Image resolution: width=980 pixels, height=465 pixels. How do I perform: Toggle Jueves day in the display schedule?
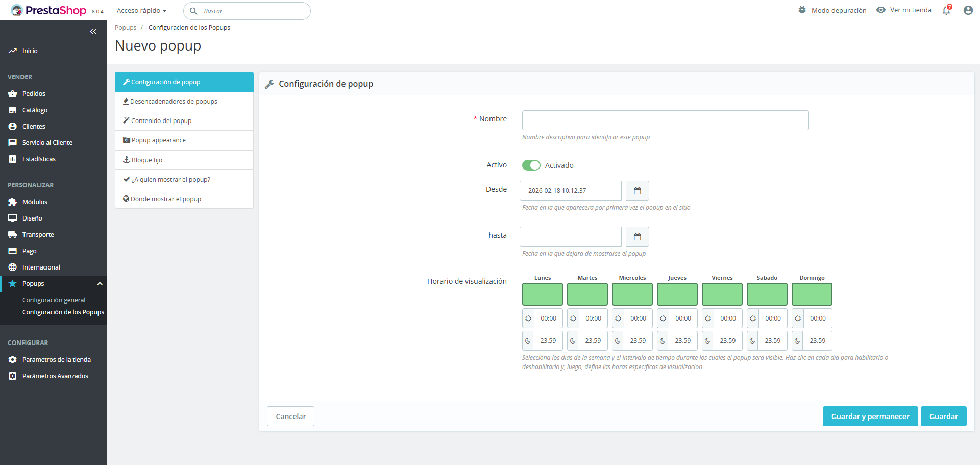pos(677,295)
